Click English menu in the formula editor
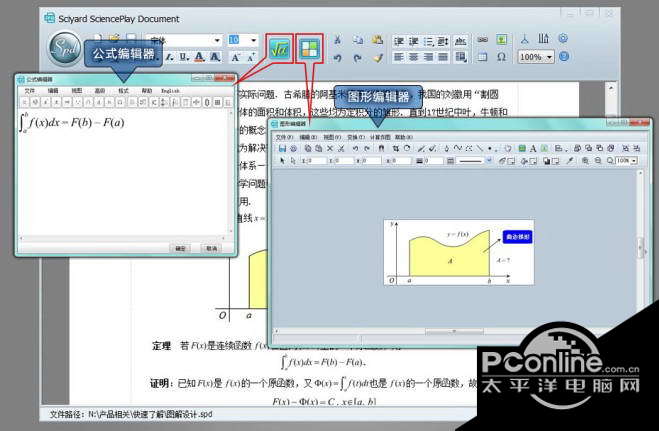This screenshot has width=659, height=431. (x=170, y=91)
